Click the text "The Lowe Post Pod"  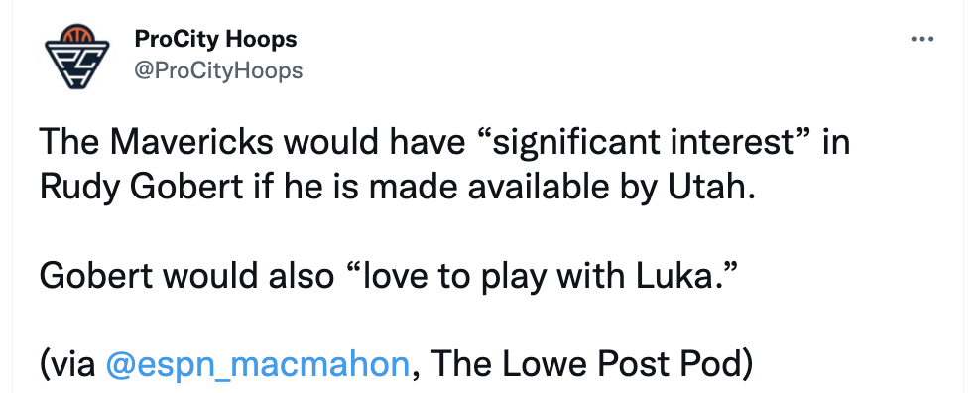[591, 363]
